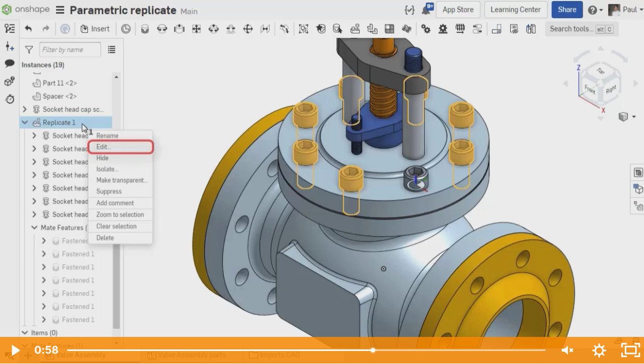
Task: Open notifications bell with 9+ badge
Action: click(426, 9)
